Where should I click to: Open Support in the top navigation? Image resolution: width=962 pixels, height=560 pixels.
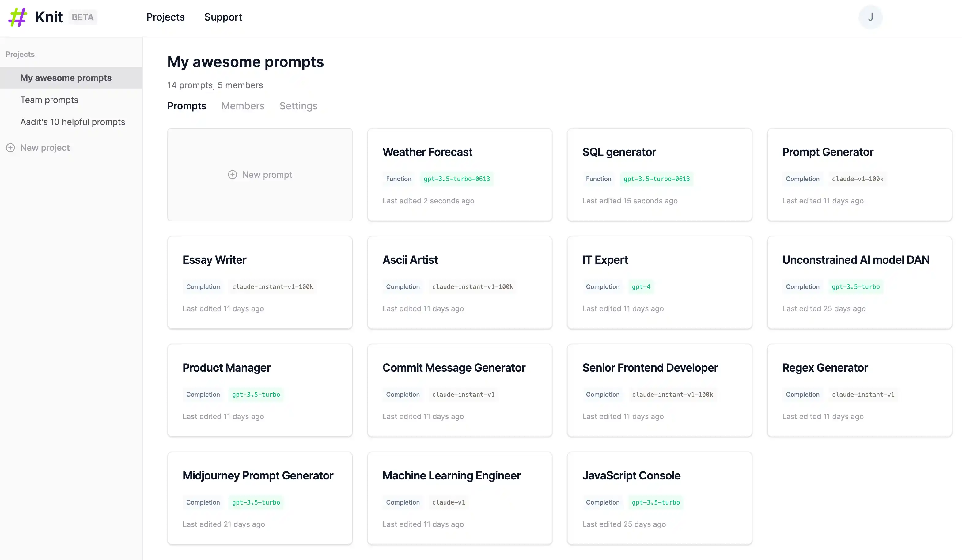tap(223, 17)
